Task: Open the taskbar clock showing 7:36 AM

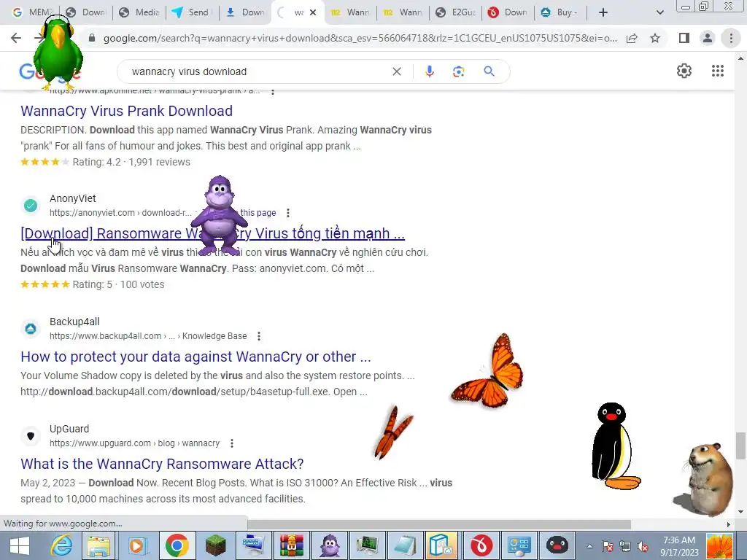Action: point(679,546)
